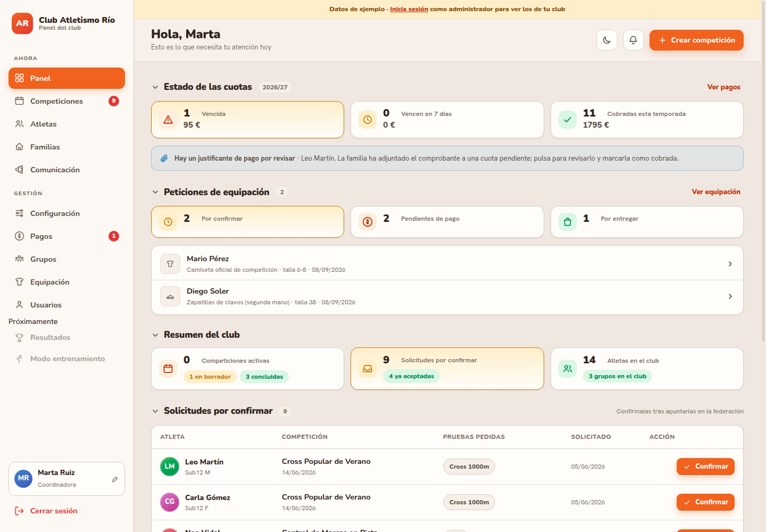Click the checkmark icon for Cobradas esta temporada
Screen dimensions: 766x532
[568, 120]
